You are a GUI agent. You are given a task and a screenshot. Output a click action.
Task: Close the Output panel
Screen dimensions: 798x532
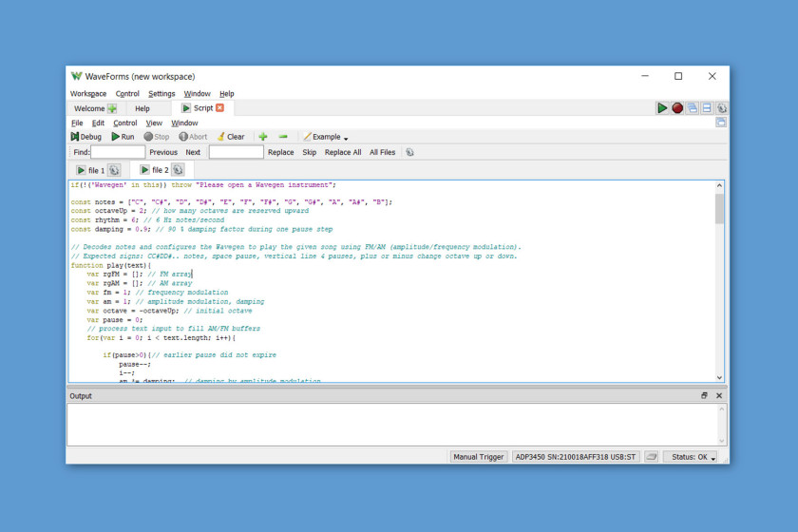coord(719,395)
